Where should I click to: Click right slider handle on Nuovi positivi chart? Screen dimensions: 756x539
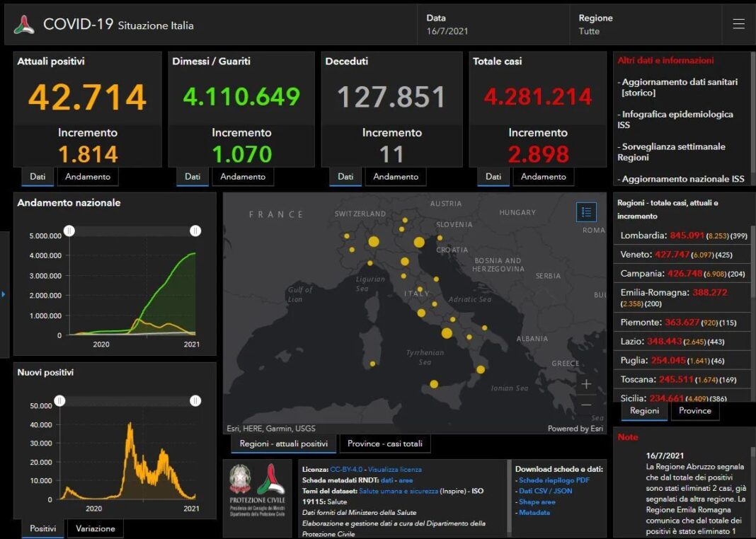pyautogui.click(x=195, y=401)
